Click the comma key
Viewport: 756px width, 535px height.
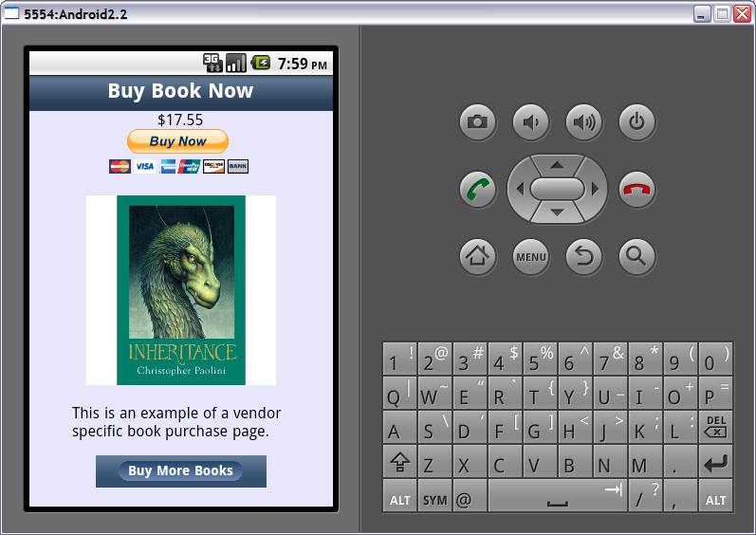(x=680, y=495)
